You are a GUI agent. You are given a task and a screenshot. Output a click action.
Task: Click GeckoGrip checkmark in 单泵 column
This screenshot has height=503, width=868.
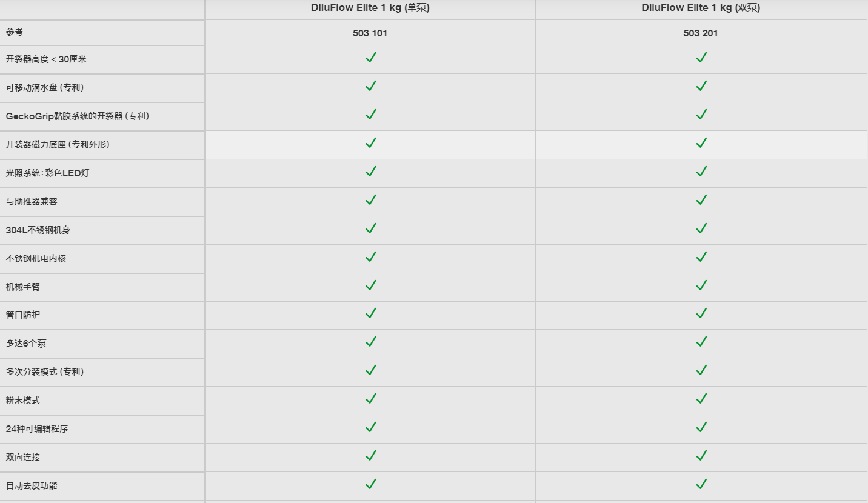click(370, 115)
